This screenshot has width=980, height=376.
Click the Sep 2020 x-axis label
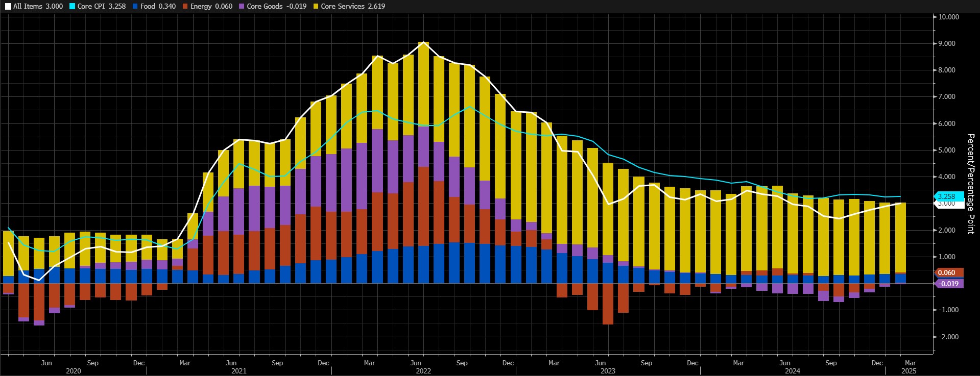click(x=92, y=363)
